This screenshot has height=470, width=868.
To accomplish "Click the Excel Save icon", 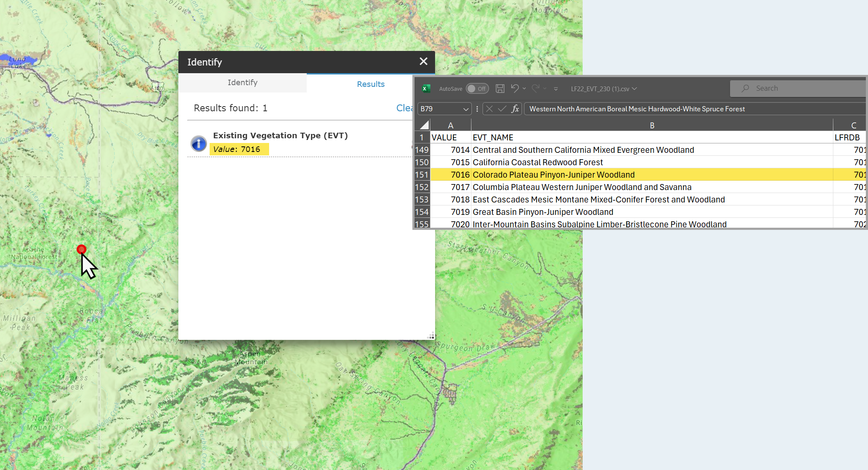I will coord(500,89).
